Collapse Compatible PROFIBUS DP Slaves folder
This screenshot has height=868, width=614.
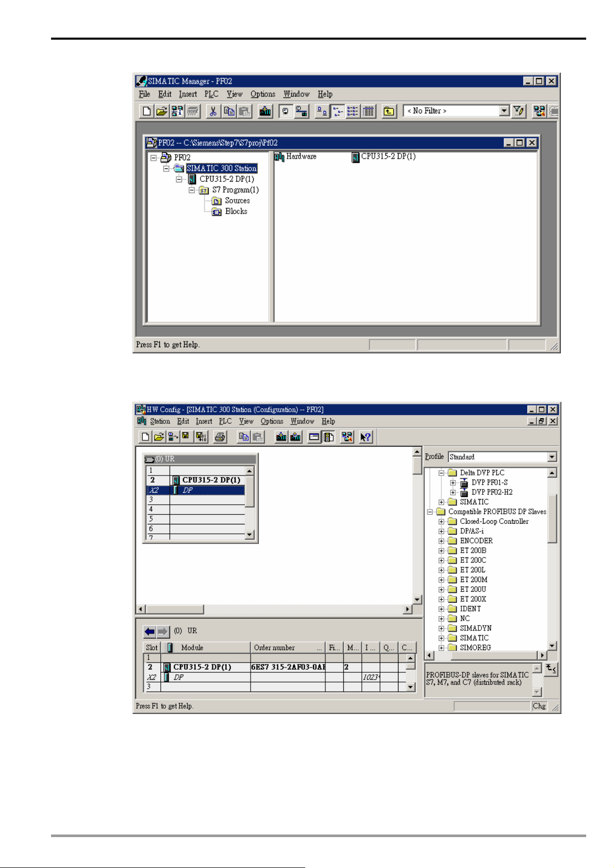click(x=429, y=512)
